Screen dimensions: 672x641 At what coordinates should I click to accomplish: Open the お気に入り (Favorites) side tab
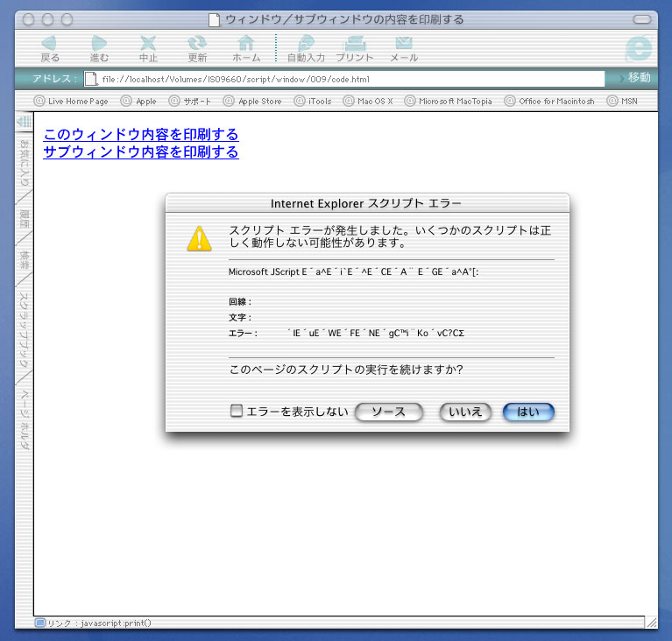pyautogui.click(x=25, y=163)
